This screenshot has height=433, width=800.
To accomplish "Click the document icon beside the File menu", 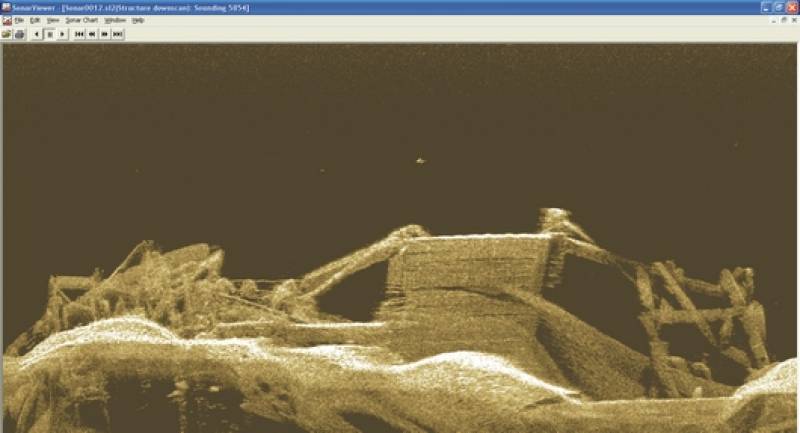I will (x=6, y=20).
